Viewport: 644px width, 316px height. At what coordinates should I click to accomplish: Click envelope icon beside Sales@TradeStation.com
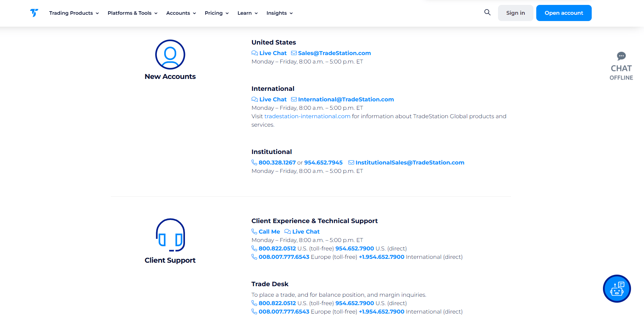[x=294, y=53]
